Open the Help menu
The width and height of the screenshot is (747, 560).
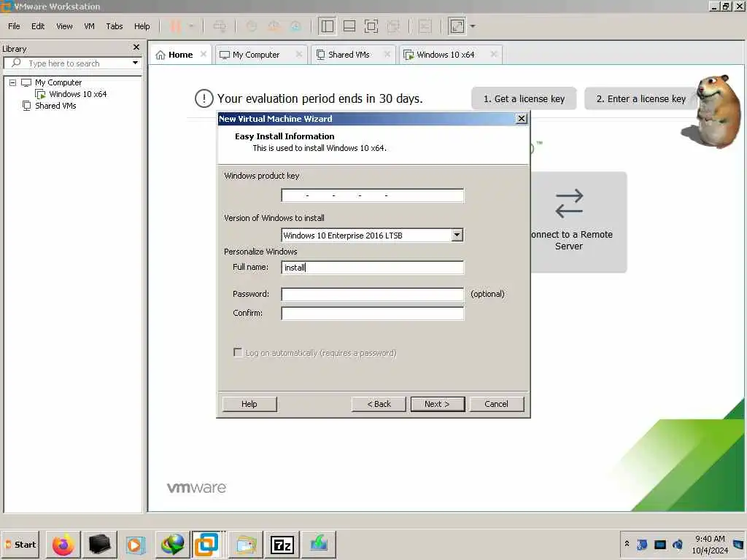[x=142, y=26]
